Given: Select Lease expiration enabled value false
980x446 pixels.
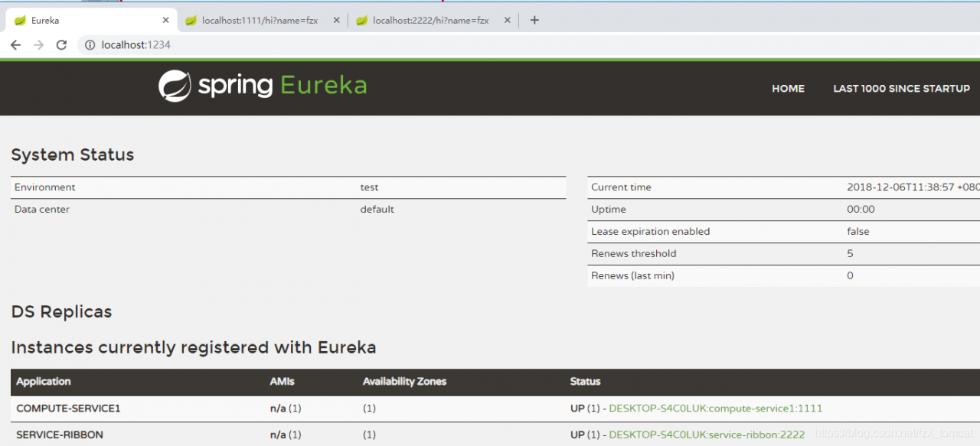Looking at the screenshot, I should tap(858, 232).
